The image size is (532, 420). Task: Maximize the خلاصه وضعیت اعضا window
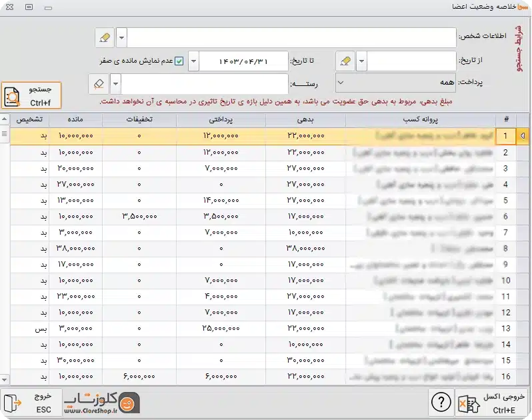[x=29, y=7]
